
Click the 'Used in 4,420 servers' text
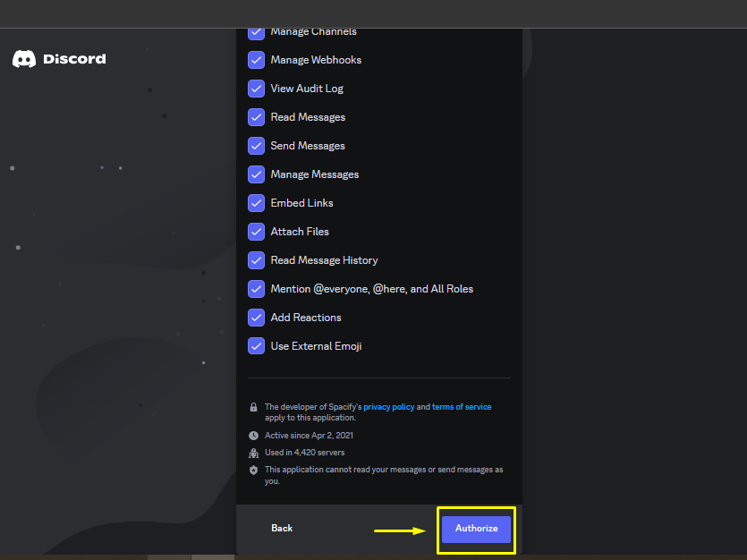pos(304,453)
